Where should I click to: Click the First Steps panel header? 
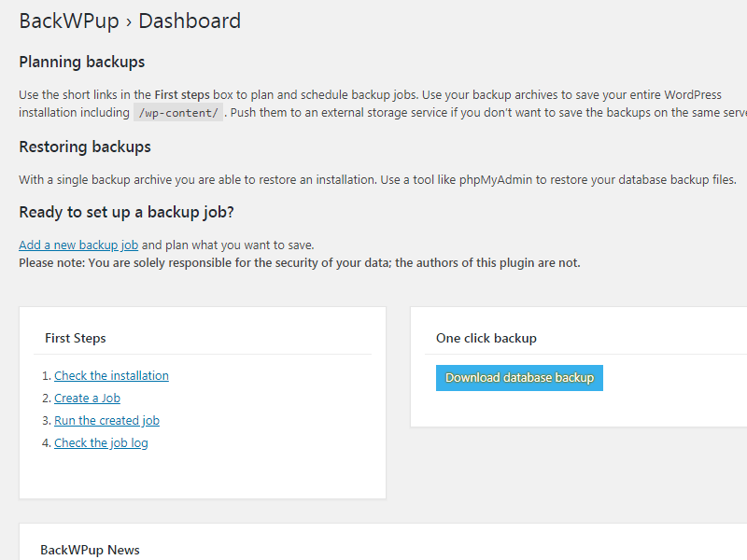tap(77, 337)
